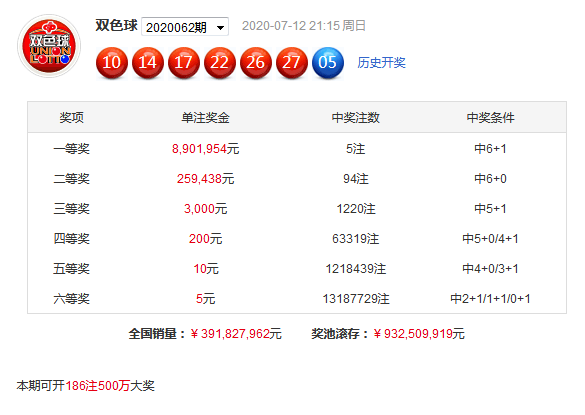Select the 5注 winners count

click(x=356, y=149)
